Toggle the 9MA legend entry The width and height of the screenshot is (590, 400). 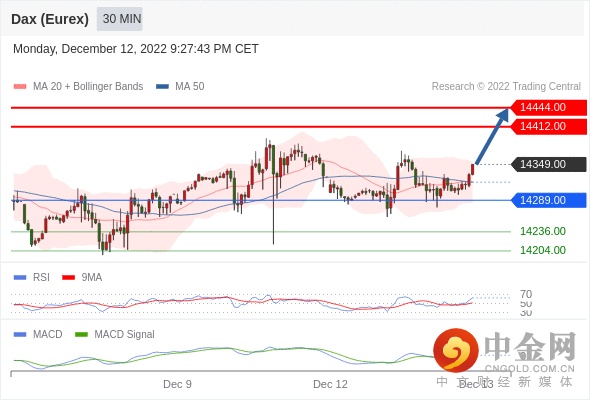[82, 277]
